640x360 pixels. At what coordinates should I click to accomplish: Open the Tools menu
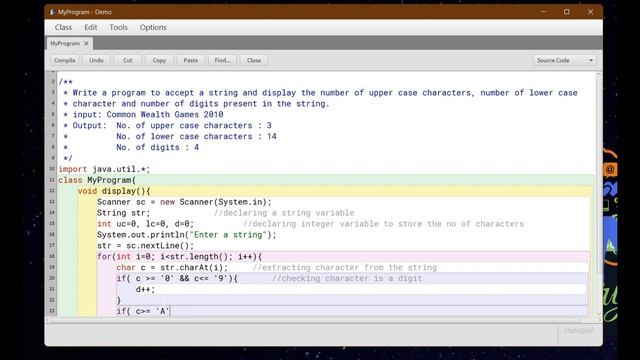(118, 27)
